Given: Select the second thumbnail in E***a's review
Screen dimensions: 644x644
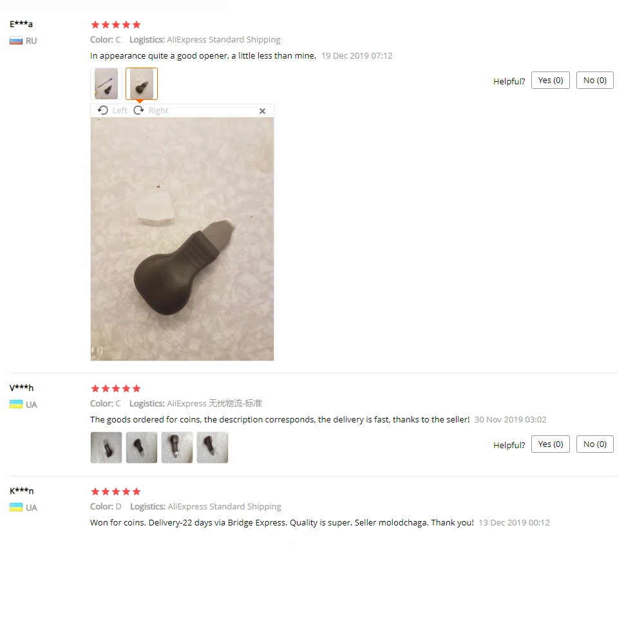Looking at the screenshot, I should point(142,84).
